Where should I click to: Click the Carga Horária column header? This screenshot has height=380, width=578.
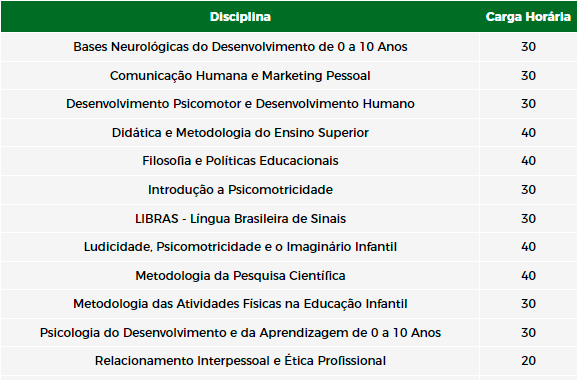click(x=528, y=17)
